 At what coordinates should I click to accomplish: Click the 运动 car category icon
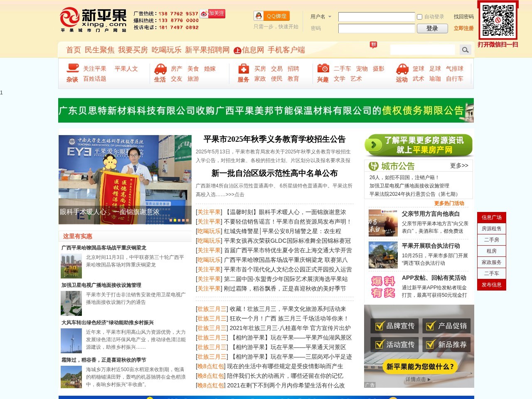(402, 69)
